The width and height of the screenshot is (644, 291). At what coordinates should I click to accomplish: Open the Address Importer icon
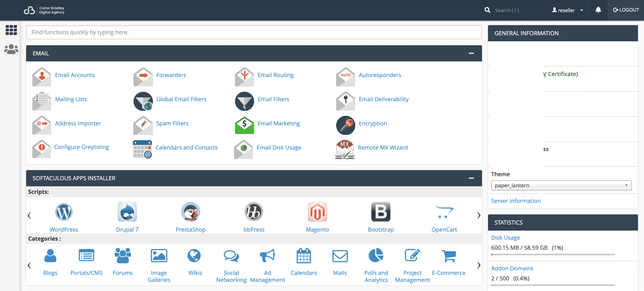[42, 125]
